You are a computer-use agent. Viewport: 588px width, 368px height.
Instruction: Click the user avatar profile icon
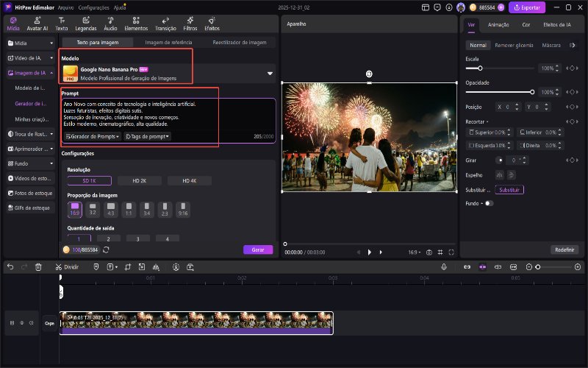click(461, 7)
